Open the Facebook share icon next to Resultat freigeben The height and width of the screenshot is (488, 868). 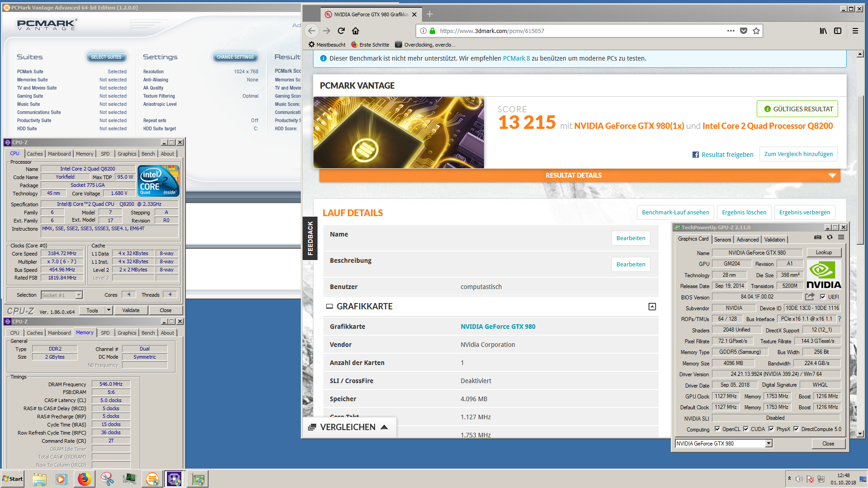[x=696, y=155]
